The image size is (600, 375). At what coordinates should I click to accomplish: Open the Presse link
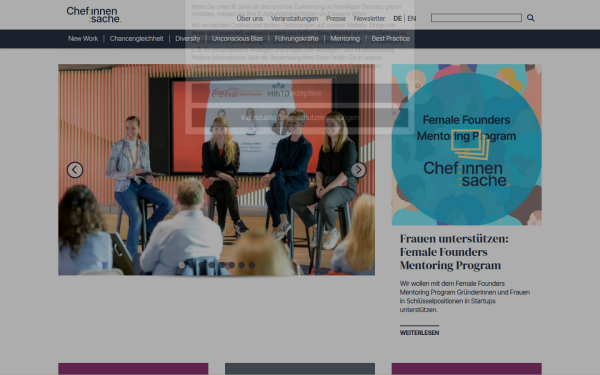[336, 18]
